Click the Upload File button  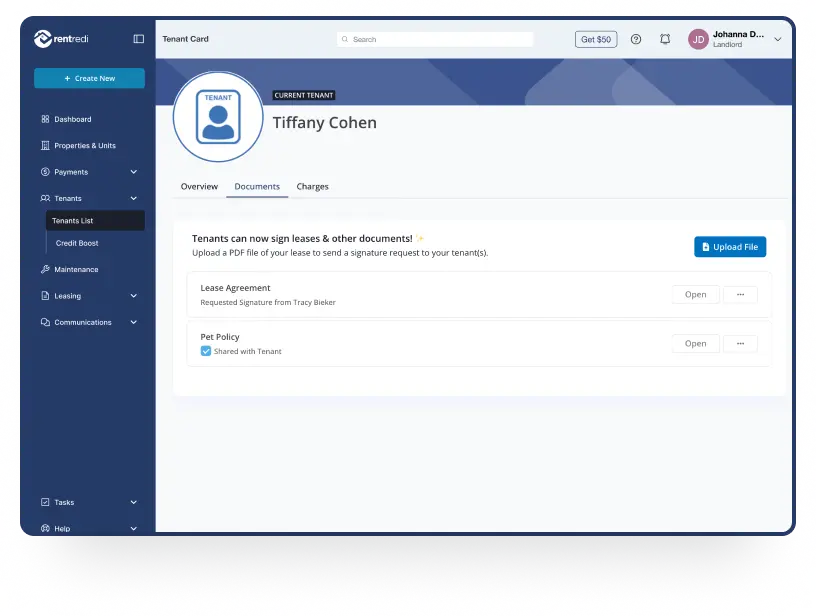(x=730, y=247)
